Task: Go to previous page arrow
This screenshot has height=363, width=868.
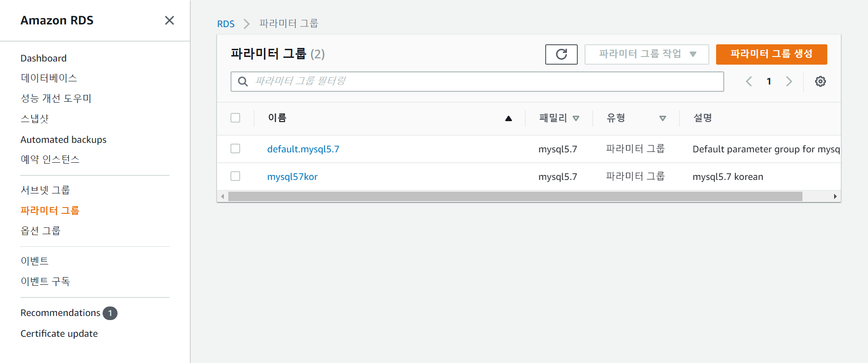Action: [x=749, y=81]
